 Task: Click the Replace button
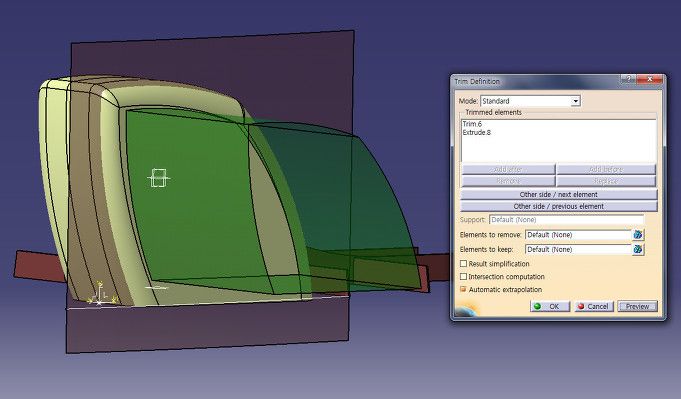point(606,181)
